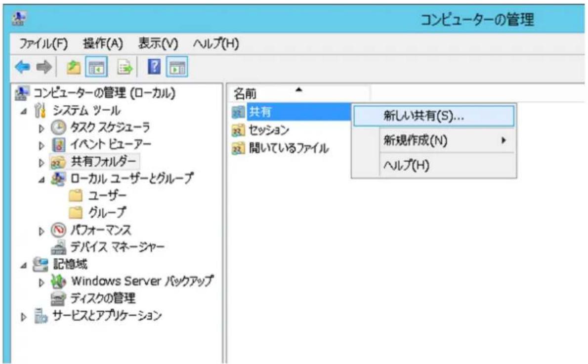Image resolution: width=588 pixels, height=364 pixels.
Task: Click the 開いているファイル list item icon
Action: 239,148
